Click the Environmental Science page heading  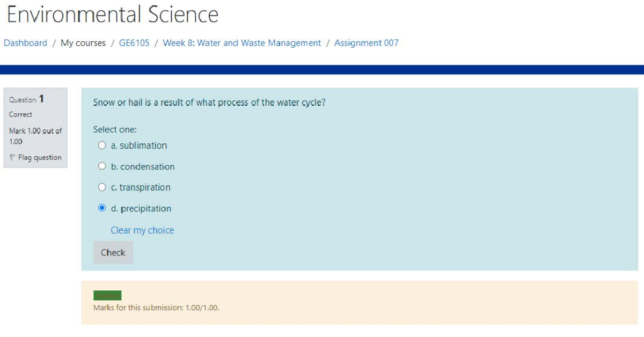tap(112, 14)
